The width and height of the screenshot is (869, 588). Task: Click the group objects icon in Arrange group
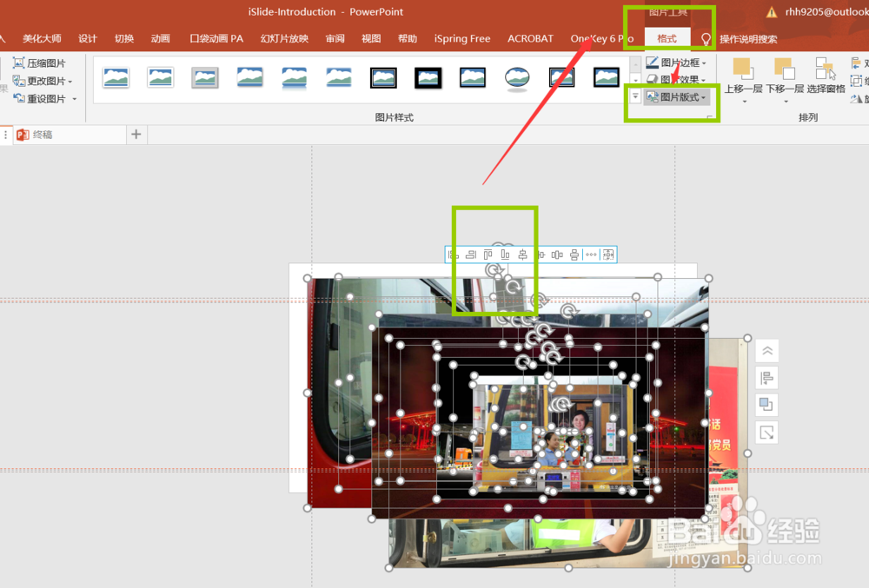pyautogui.click(x=858, y=81)
